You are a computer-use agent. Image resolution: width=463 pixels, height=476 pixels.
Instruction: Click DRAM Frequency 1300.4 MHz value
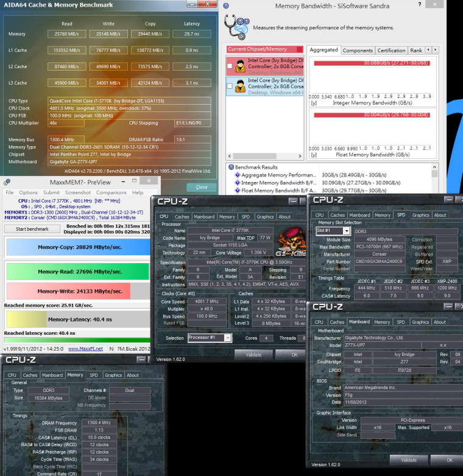point(99,422)
